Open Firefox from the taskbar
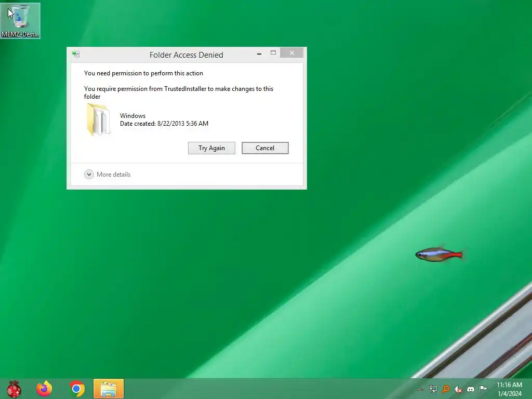 (x=45, y=389)
